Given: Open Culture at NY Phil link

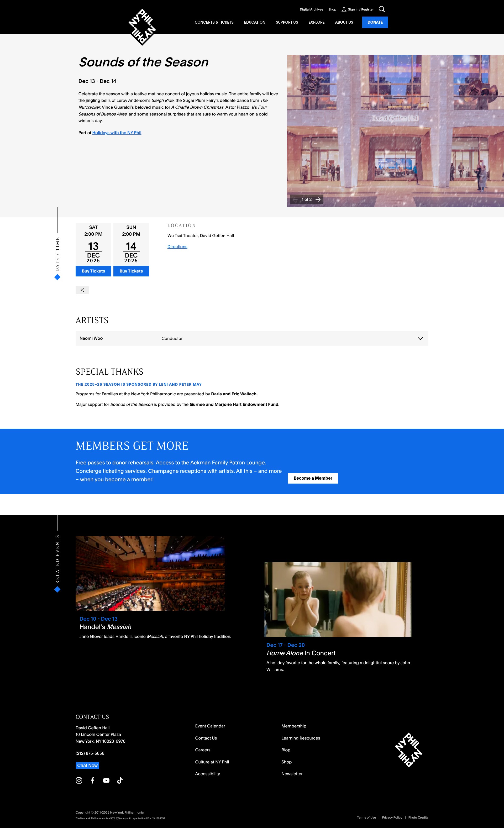Looking at the screenshot, I should (x=212, y=762).
